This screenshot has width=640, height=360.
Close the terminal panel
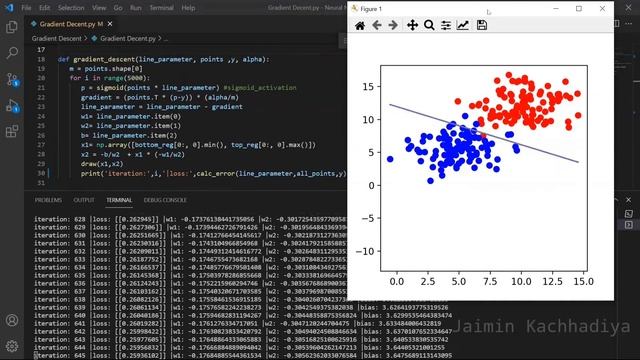point(628,200)
